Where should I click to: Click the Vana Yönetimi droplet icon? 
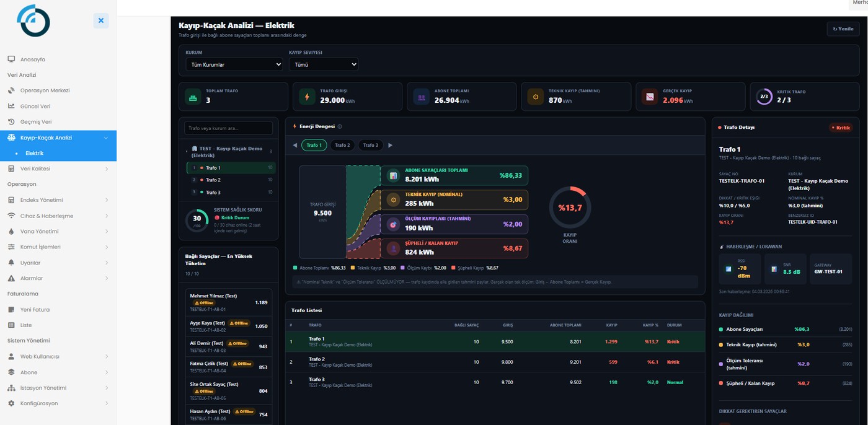pyautogui.click(x=11, y=231)
